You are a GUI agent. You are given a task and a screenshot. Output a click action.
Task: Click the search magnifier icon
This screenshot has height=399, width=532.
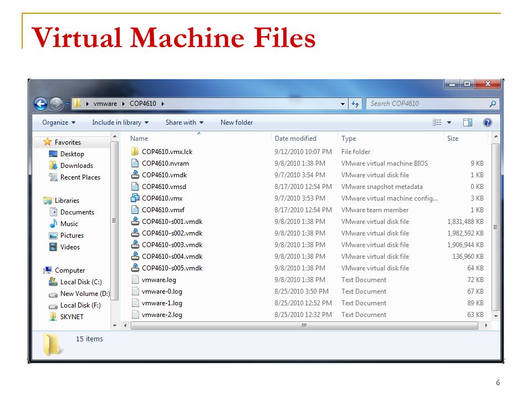pyautogui.click(x=493, y=104)
